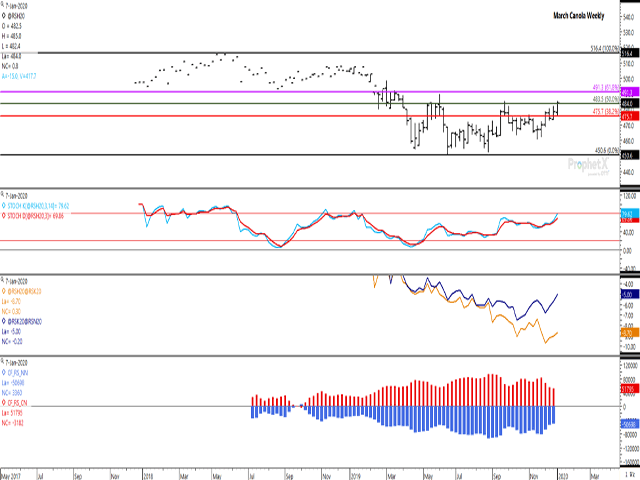Select the orange @RSH20@RSK20 spread label
This screenshot has width=640, height=480.
tap(24, 291)
